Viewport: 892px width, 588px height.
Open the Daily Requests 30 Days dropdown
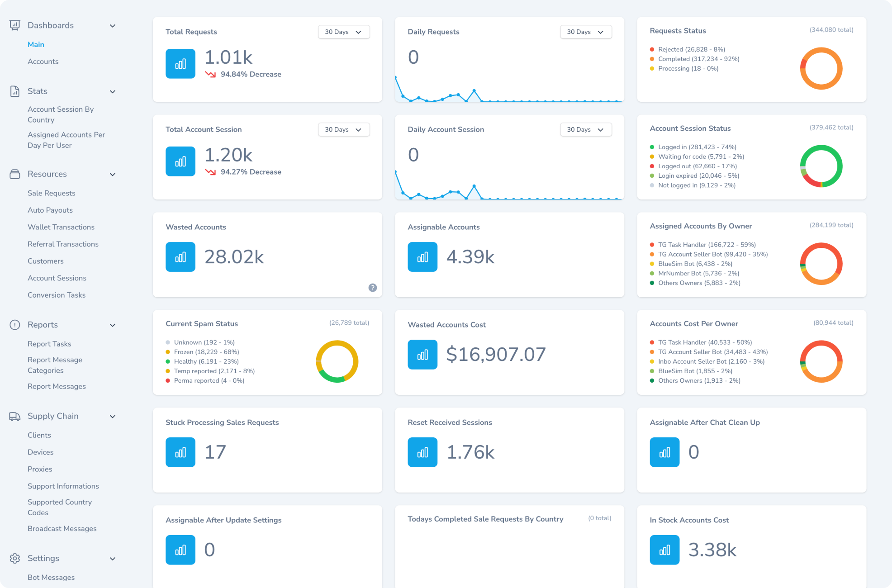[x=585, y=32]
